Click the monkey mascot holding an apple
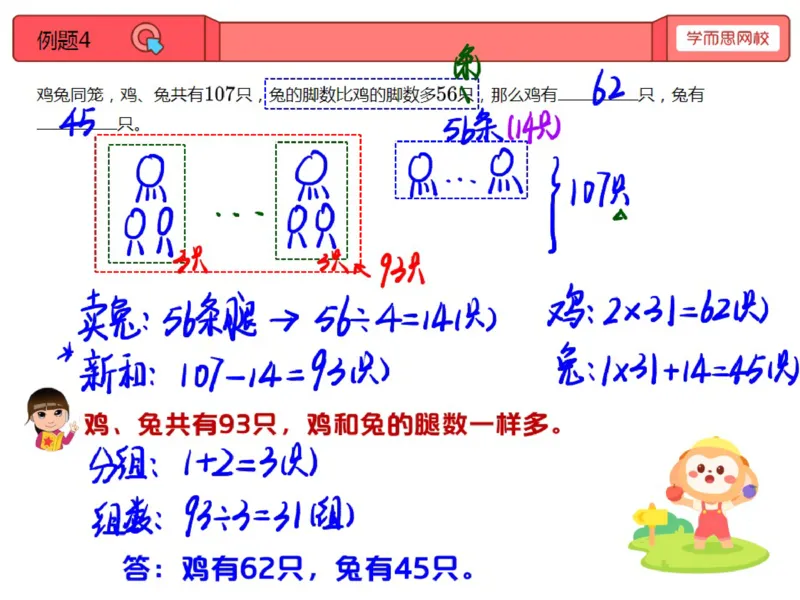Viewport: 800px width, 600px height. pyautogui.click(x=711, y=493)
